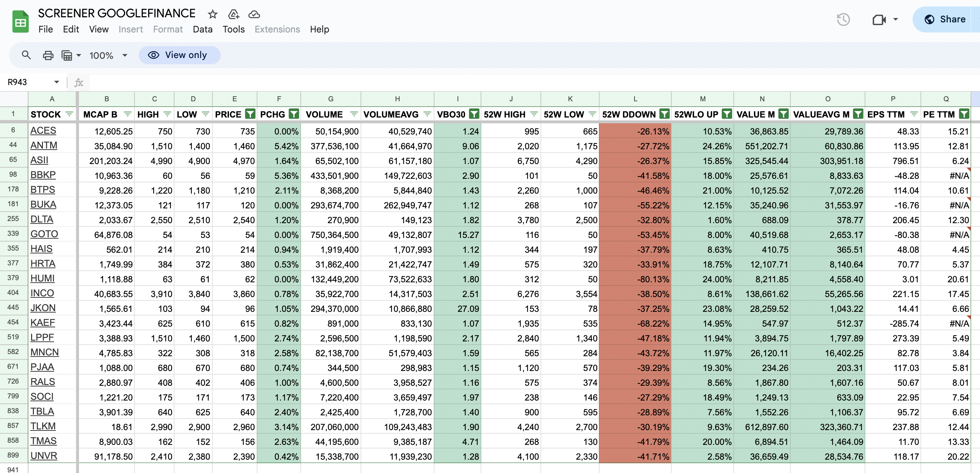Star the SCREENER GOOGLEFINANCE document
This screenshot has height=473, width=980.
tap(213, 14)
